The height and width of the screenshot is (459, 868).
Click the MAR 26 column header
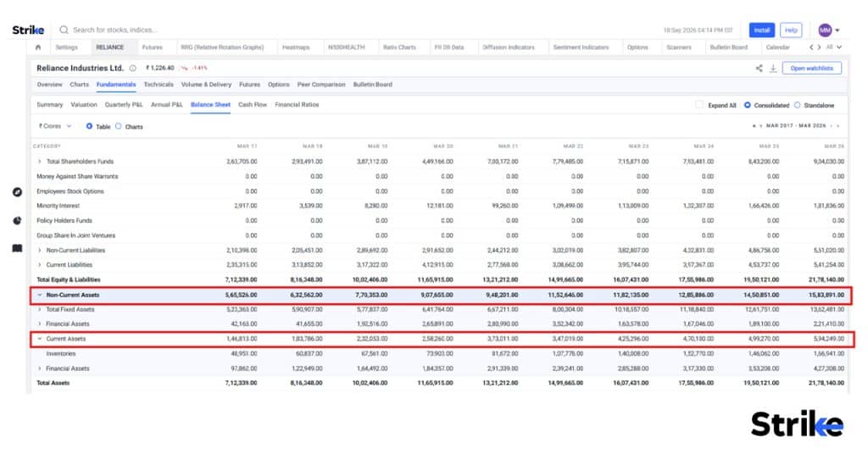click(834, 146)
